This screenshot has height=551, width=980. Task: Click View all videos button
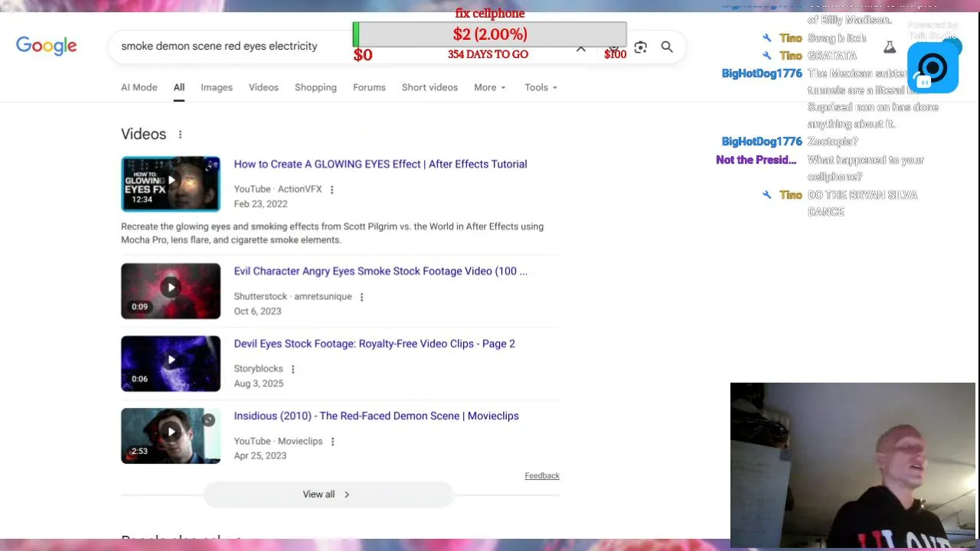click(328, 494)
